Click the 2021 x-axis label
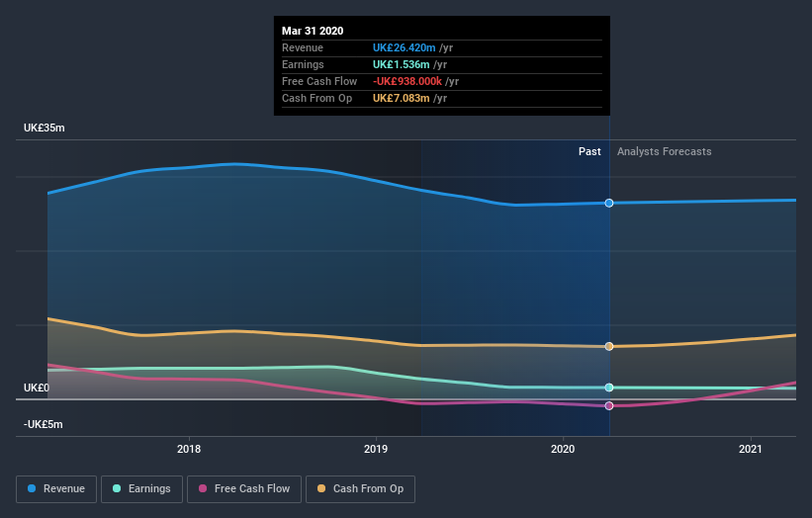 [x=750, y=449]
